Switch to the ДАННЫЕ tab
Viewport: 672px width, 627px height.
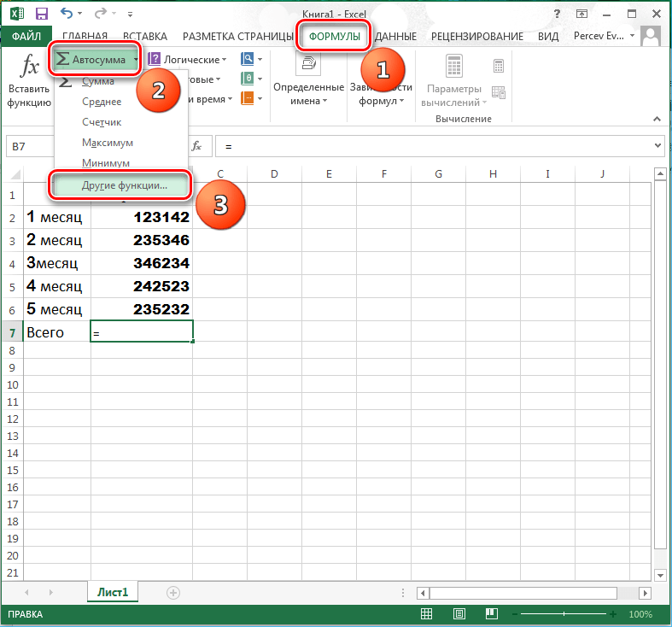pyautogui.click(x=395, y=37)
